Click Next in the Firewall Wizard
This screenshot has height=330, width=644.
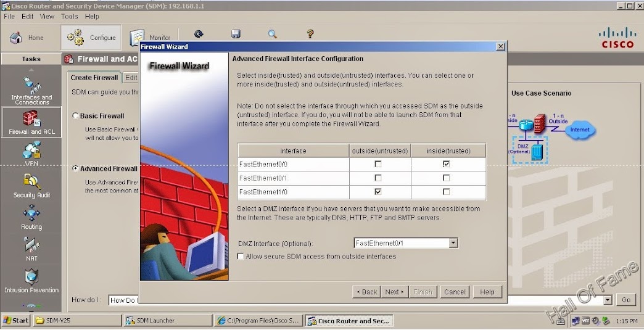click(394, 292)
